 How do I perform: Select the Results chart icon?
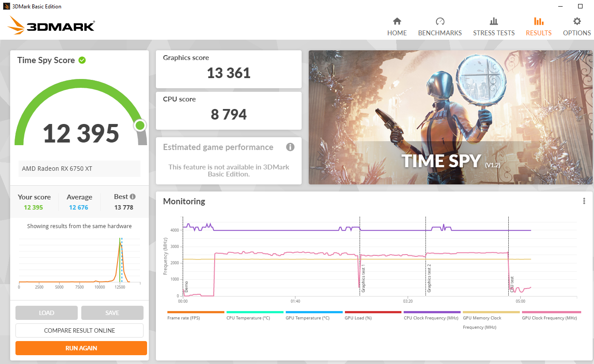(538, 22)
